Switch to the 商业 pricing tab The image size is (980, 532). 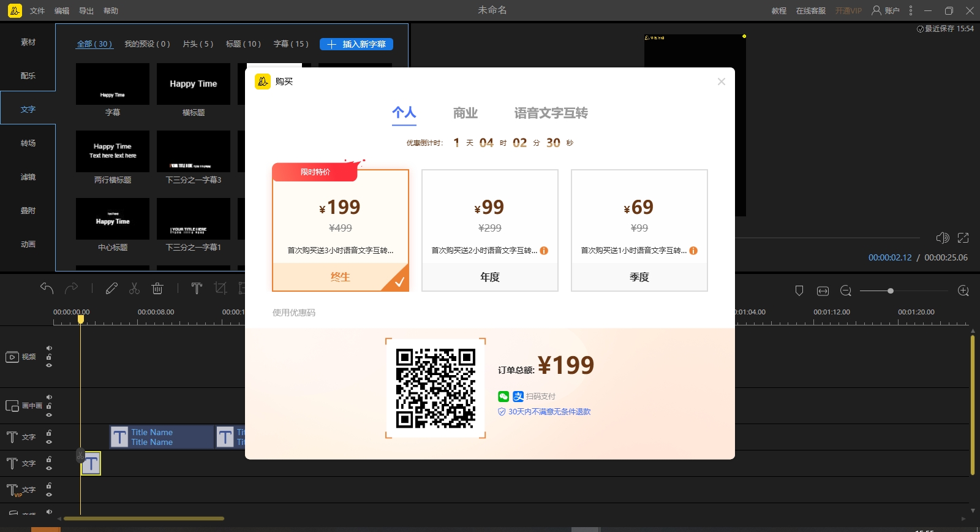tap(465, 113)
